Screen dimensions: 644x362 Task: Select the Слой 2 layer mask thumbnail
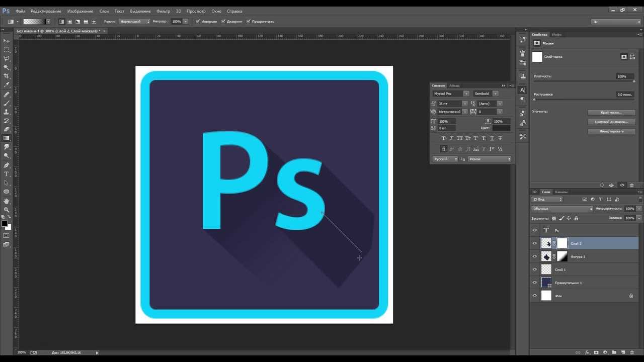click(x=562, y=243)
